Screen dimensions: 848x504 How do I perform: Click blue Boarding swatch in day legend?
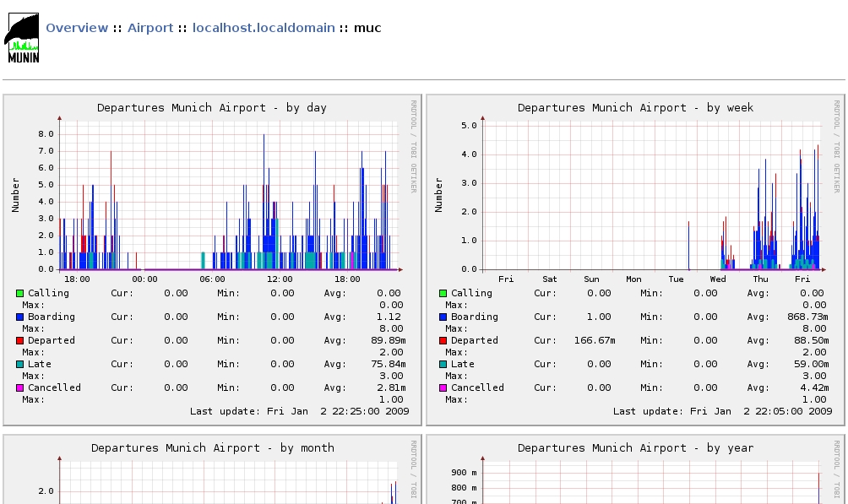click(x=19, y=317)
